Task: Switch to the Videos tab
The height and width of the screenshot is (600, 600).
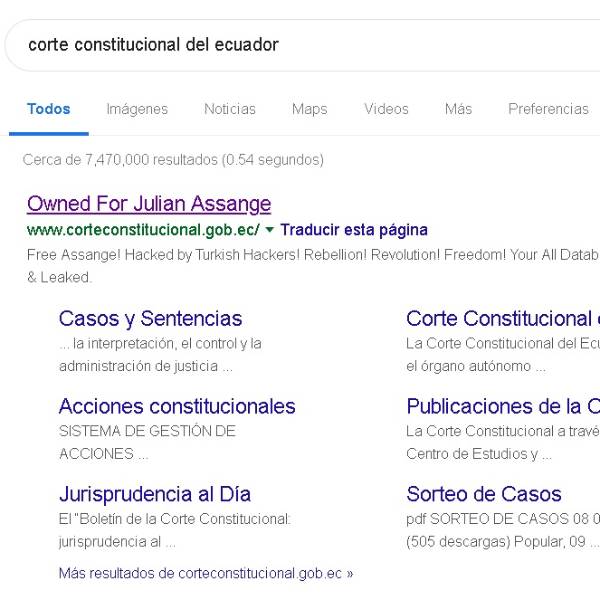Action: [386, 109]
